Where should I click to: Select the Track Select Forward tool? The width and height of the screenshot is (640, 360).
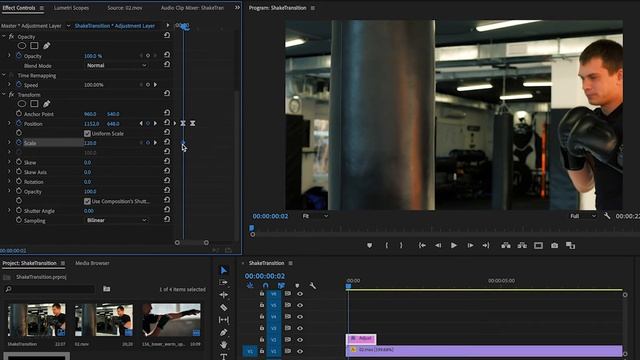point(223,282)
